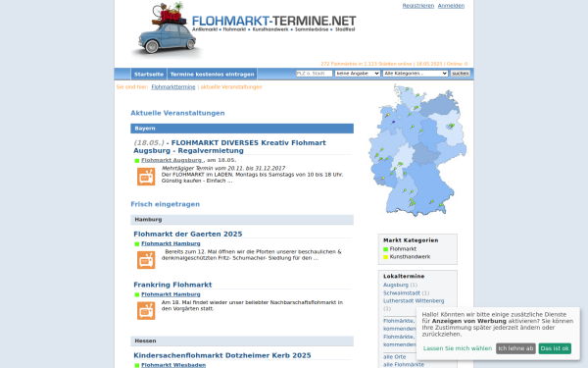Click orange TV icon beside Frankring Flohmarkt
Image resolution: width=588 pixels, height=368 pixels.
[x=146, y=310]
